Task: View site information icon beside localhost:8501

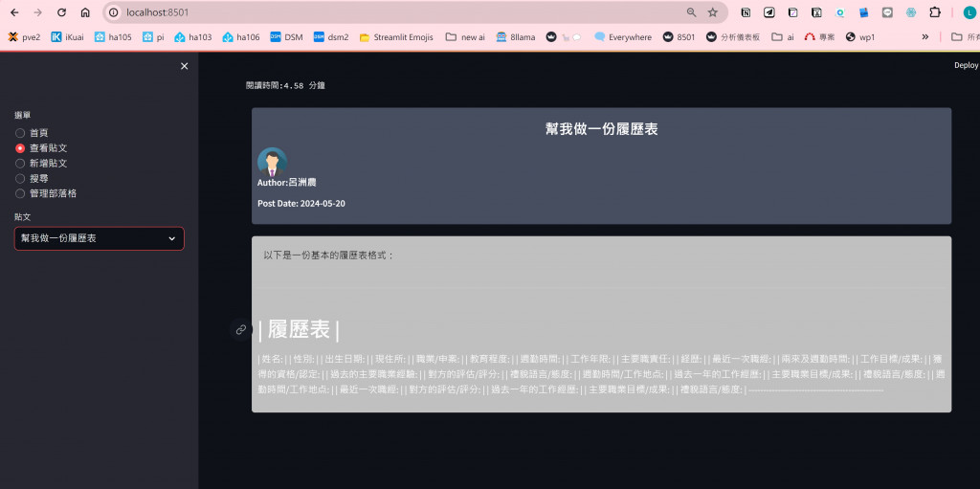Action: point(114,12)
